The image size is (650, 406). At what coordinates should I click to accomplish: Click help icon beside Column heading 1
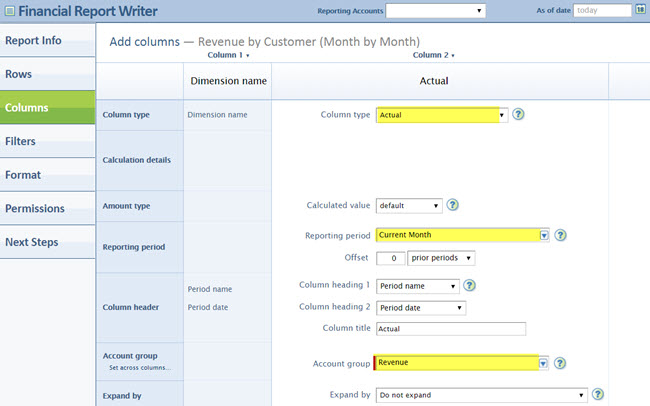470,286
